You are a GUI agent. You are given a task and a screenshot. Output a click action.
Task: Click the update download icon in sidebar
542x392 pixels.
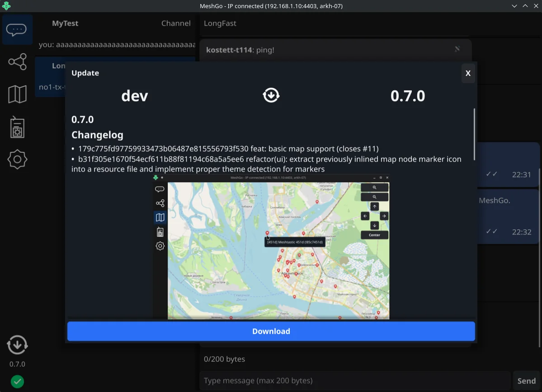(x=17, y=345)
